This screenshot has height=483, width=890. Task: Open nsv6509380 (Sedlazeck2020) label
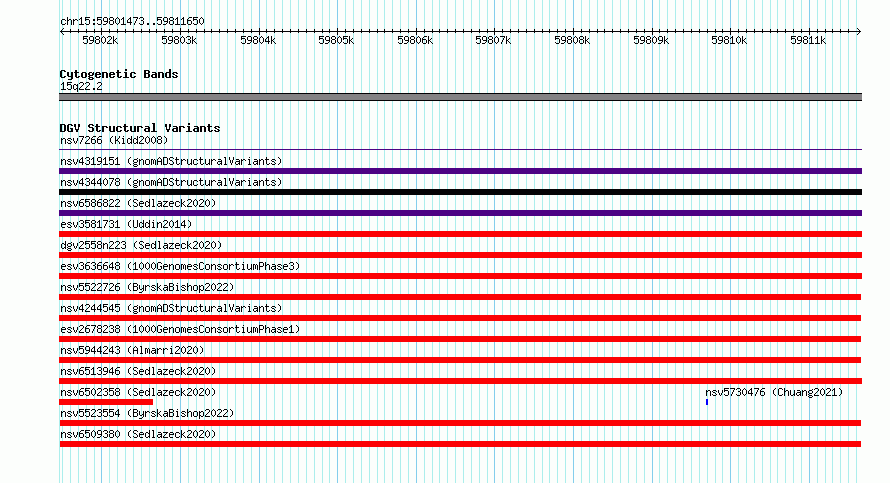(x=138, y=434)
